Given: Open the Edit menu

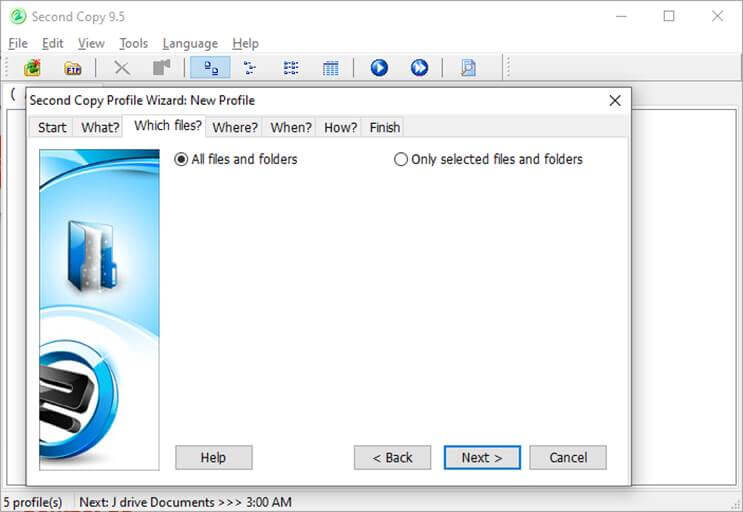Looking at the screenshot, I should 52,43.
